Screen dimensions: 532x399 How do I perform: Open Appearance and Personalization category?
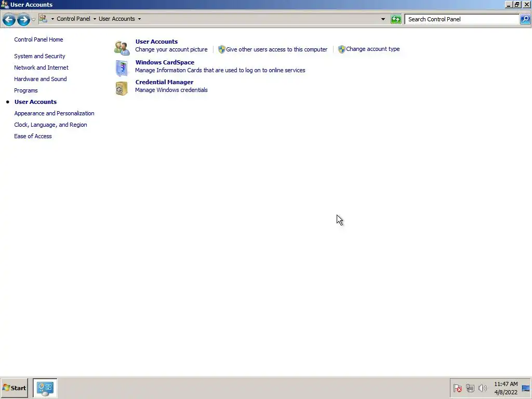54,113
